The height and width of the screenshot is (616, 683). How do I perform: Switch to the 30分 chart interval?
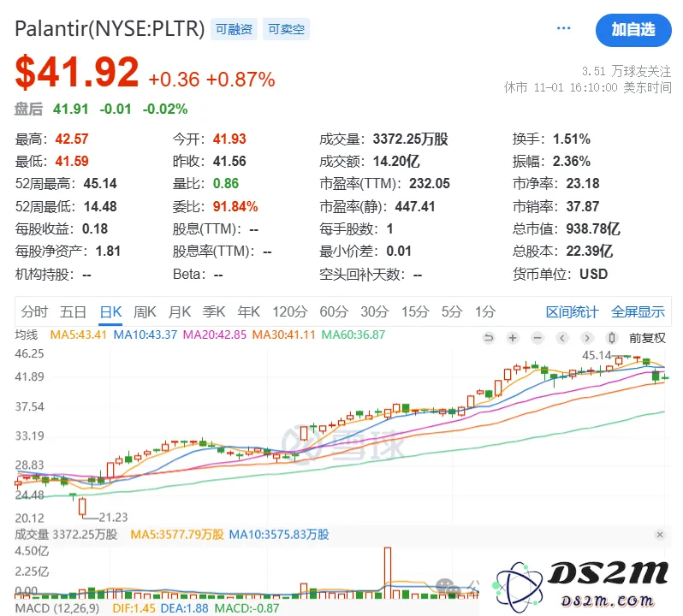point(375,311)
